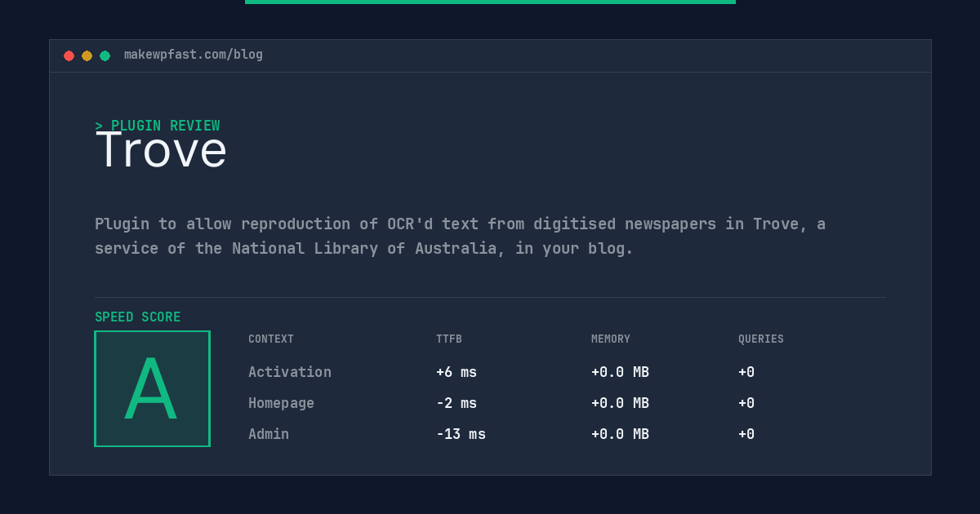
Task: Click the Homepage row memory value
Action: coord(620,403)
